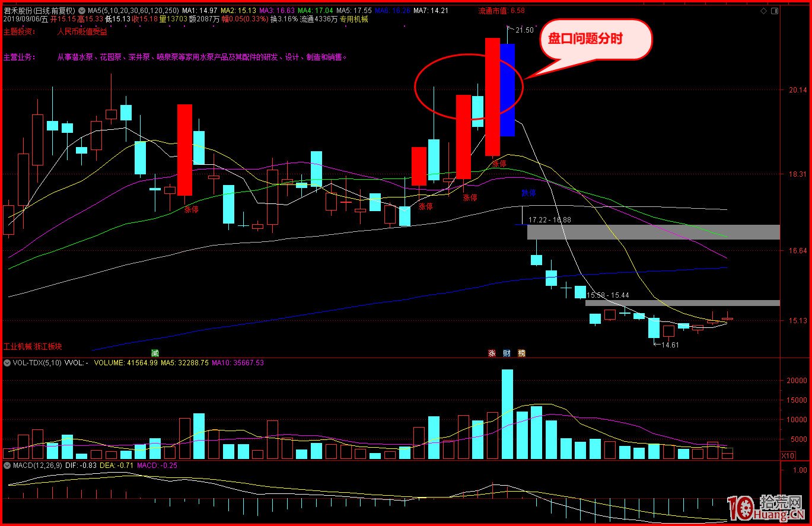Click the volume MA10: 35667.53 readout

[x=237, y=362]
